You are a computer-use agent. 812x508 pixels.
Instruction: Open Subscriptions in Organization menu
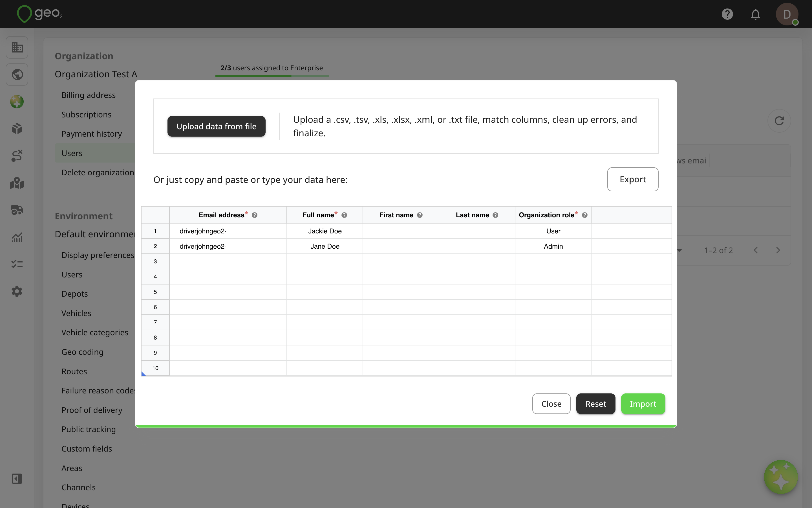point(86,115)
